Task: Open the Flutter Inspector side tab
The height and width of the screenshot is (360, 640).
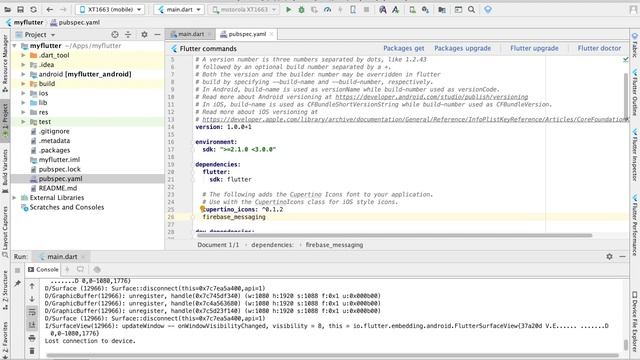Action: click(635, 155)
